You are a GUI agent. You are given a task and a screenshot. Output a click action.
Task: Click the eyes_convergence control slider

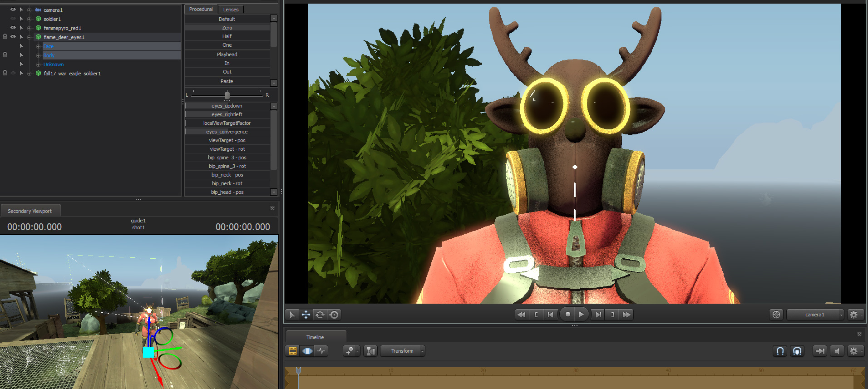227,132
